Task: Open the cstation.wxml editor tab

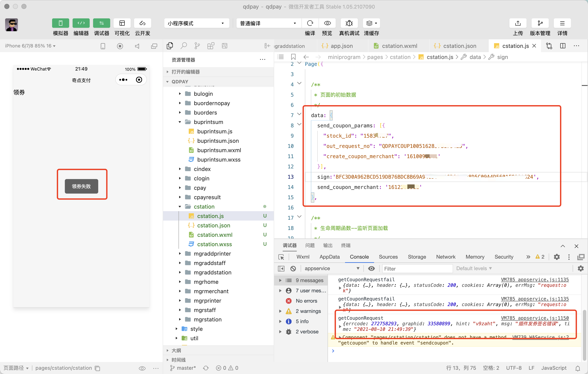Action: click(x=399, y=46)
